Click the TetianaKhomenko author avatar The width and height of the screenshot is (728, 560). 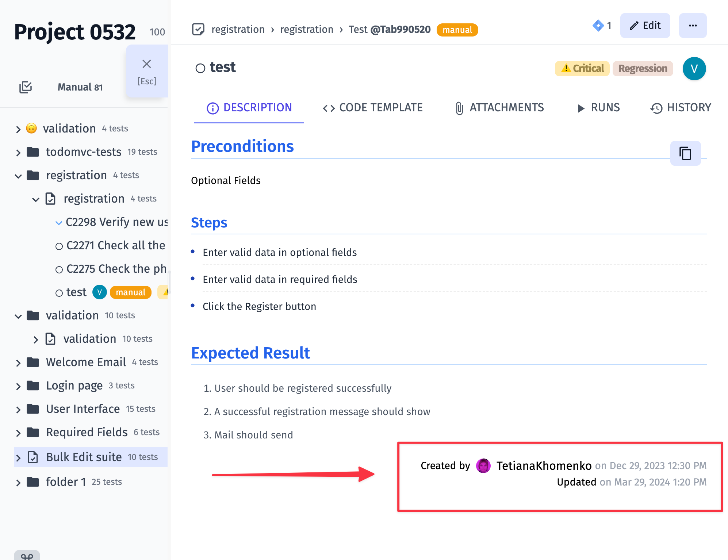[483, 466]
